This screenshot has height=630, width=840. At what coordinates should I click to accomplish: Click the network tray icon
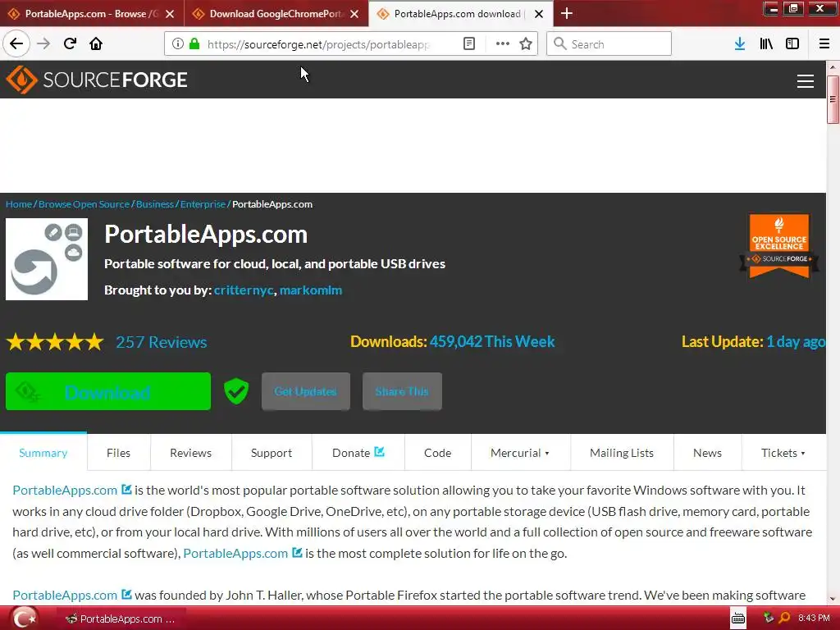pyautogui.click(x=769, y=619)
